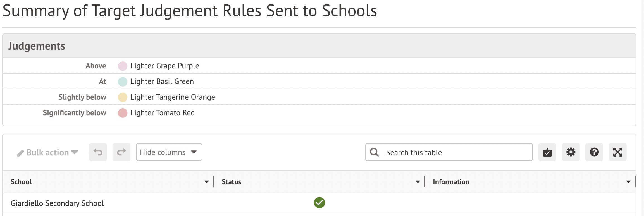Click the Lighter Grape Purple swatch
This screenshot has height=216, width=644.
[123, 66]
